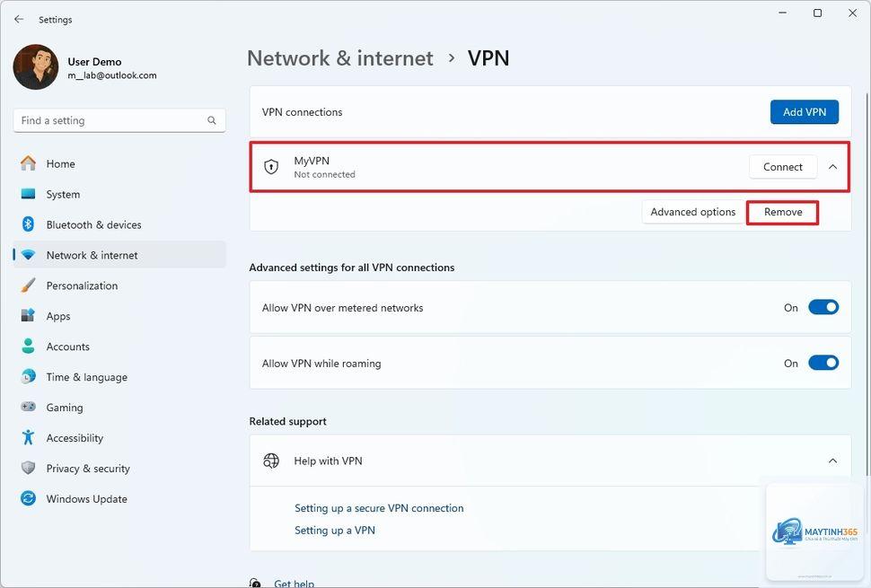The width and height of the screenshot is (871, 588).
Task: Collapse the Help with VPN section
Action: [x=832, y=461]
